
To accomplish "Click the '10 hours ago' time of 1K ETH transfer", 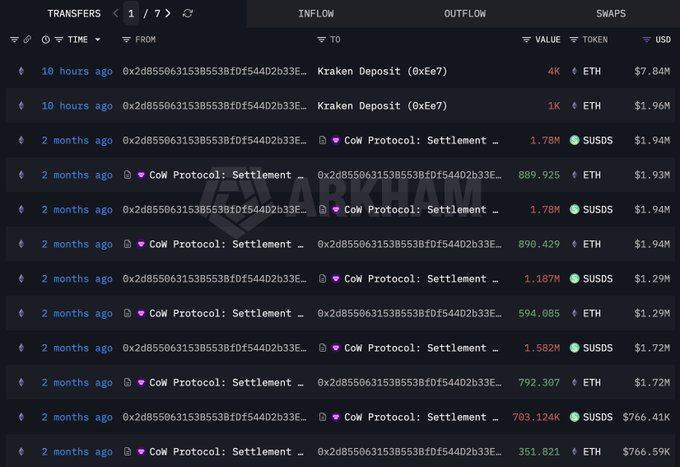I will click(x=77, y=106).
